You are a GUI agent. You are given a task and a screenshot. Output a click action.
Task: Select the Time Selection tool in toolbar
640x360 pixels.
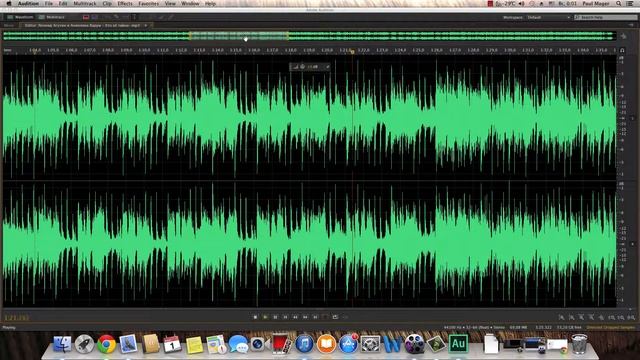tap(134, 17)
